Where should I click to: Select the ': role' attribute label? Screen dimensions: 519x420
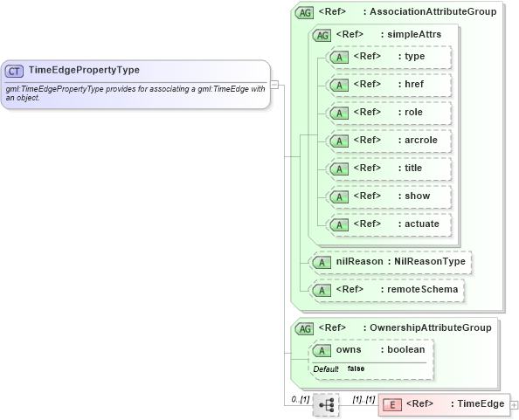click(x=411, y=112)
